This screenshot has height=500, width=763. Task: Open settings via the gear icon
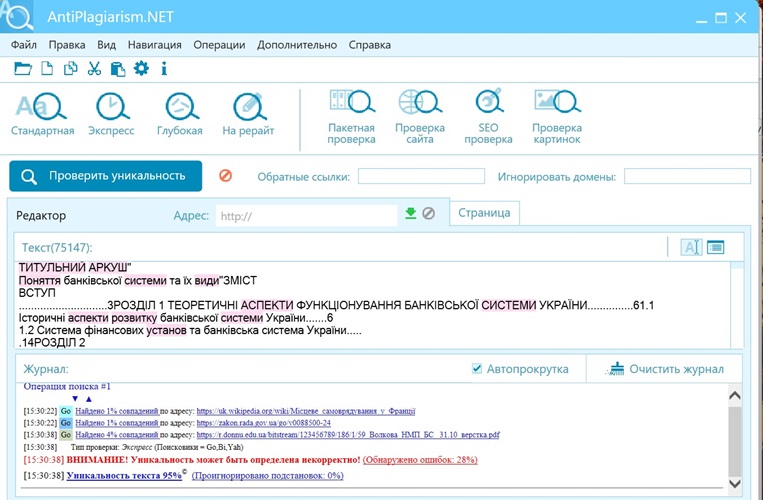click(142, 68)
